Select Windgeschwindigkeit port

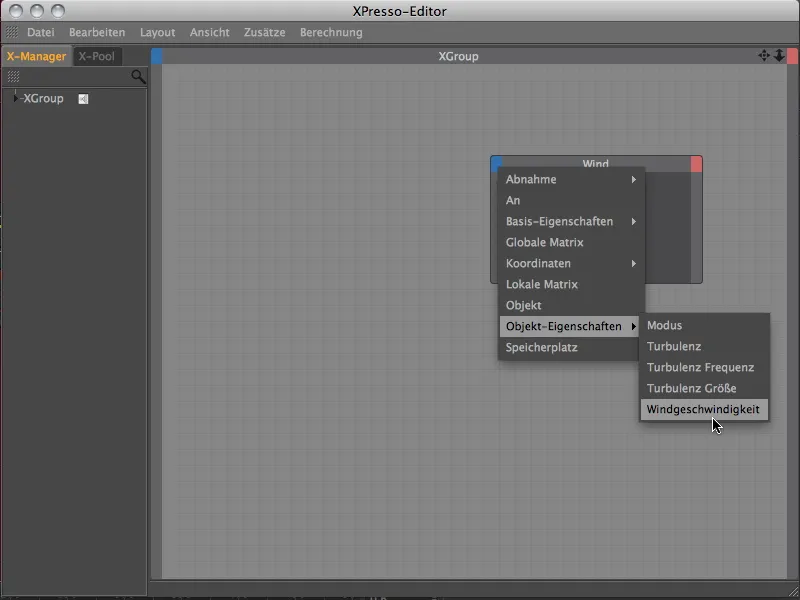pyautogui.click(x=704, y=409)
